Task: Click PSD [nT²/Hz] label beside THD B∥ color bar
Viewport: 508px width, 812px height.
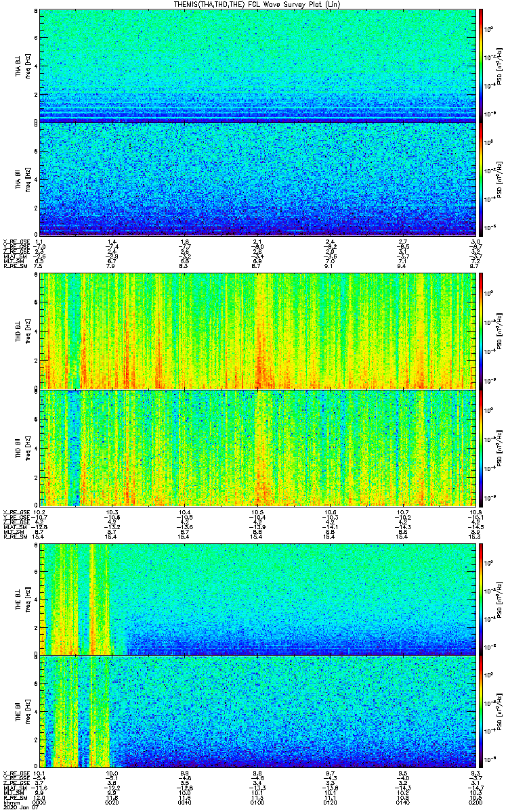Action: click(x=501, y=447)
